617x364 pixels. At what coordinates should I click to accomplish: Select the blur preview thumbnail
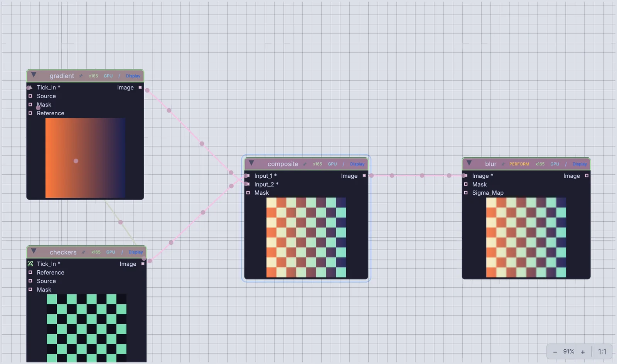(526, 238)
